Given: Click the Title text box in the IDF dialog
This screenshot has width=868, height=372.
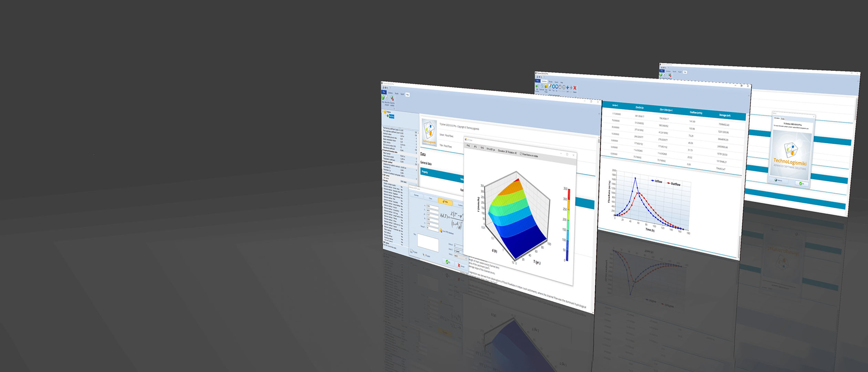Looking at the screenshot, I should [x=428, y=243].
